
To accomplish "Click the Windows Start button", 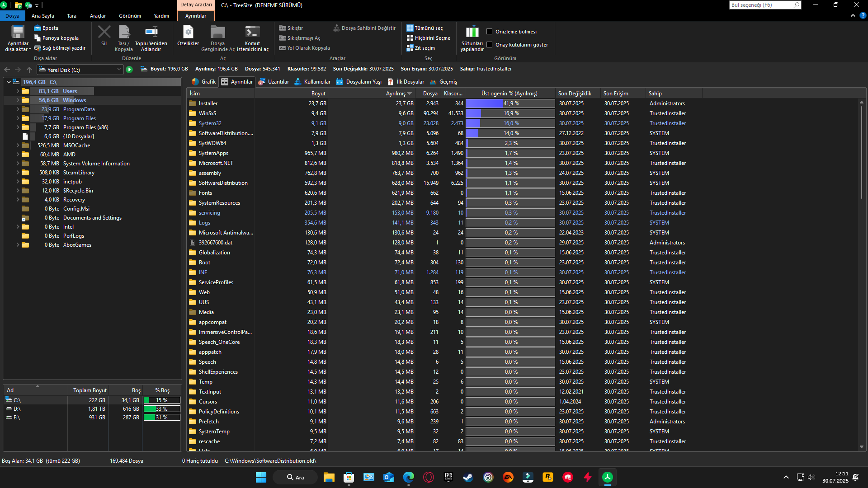I will coord(261,477).
